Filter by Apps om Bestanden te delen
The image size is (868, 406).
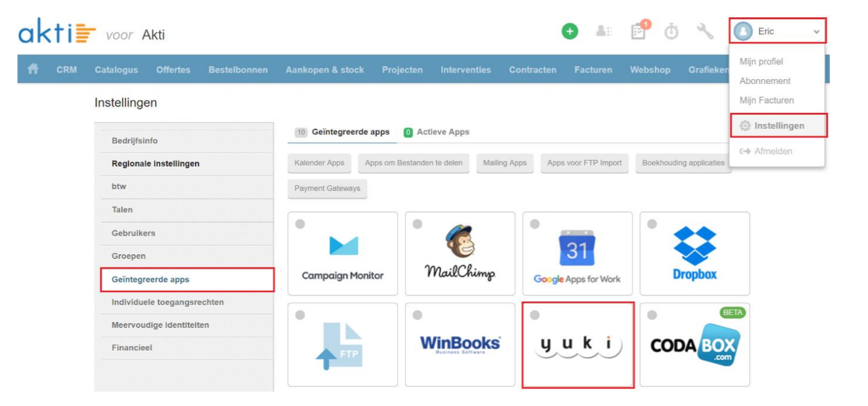point(414,163)
